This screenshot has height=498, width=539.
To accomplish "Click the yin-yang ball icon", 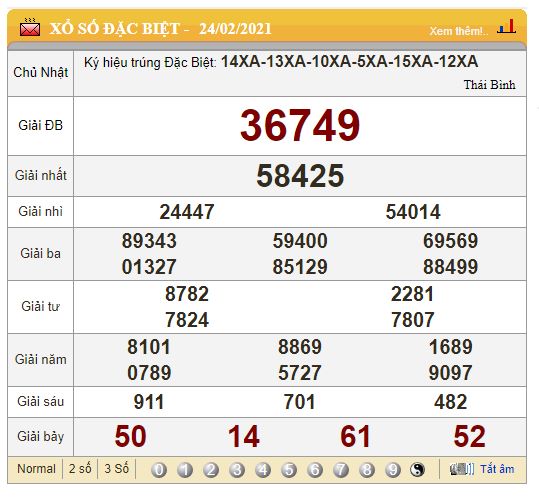I will click(x=418, y=470).
